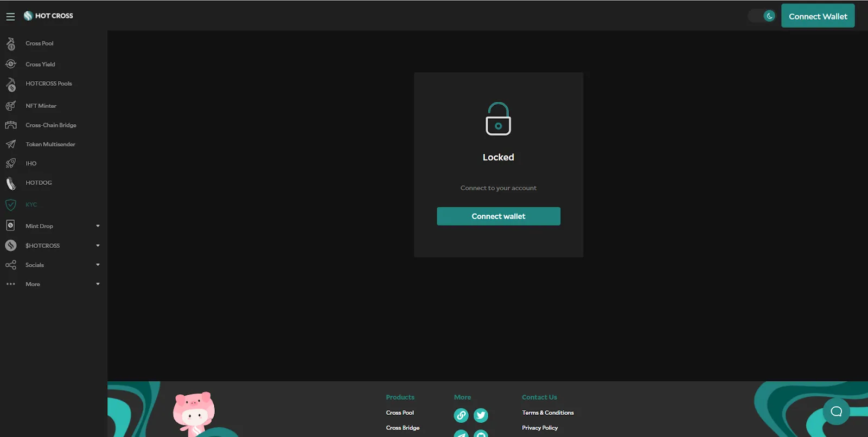Click the IHO rocket icon

pyautogui.click(x=11, y=163)
